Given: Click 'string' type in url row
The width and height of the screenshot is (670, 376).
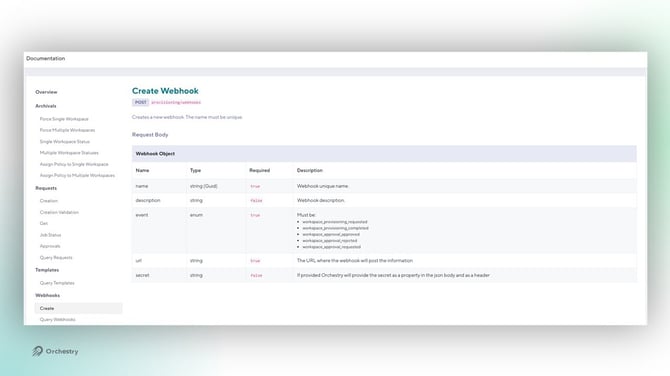Looking at the screenshot, I should [x=197, y=261].
